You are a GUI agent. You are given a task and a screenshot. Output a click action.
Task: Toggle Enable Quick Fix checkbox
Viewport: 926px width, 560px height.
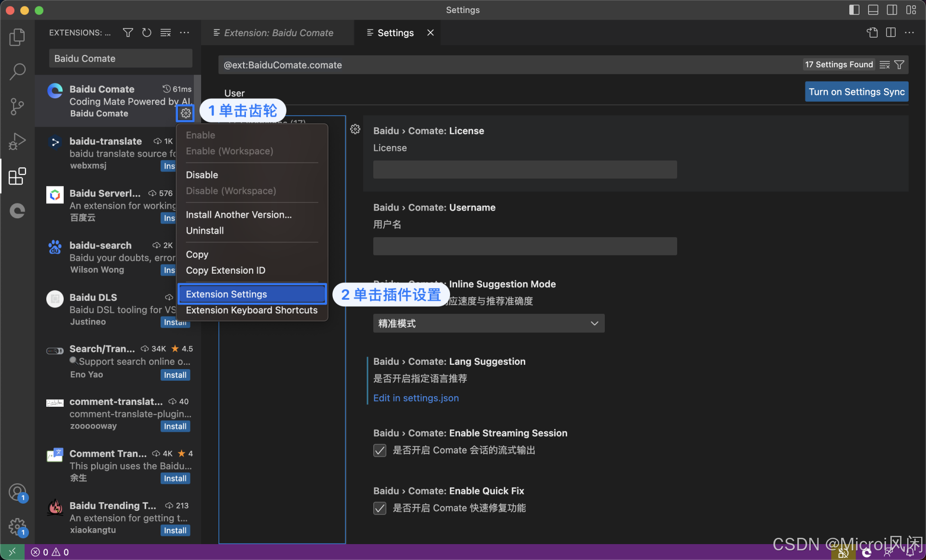(x=380, y=508)
